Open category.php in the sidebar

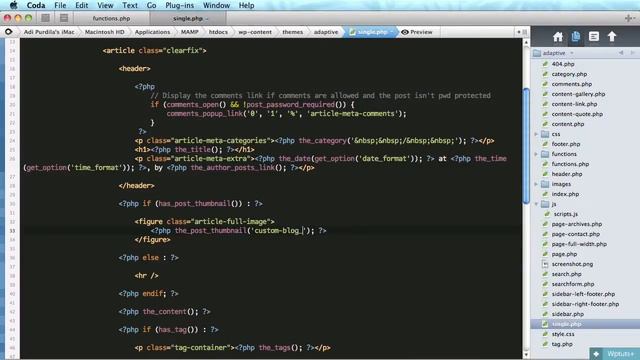tap(569, 74)
